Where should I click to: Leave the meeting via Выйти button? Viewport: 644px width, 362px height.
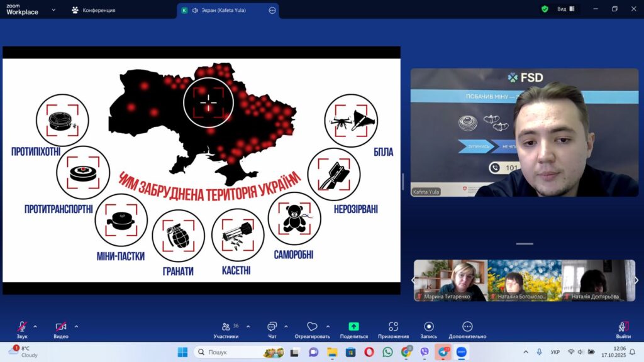coord(623,327)
